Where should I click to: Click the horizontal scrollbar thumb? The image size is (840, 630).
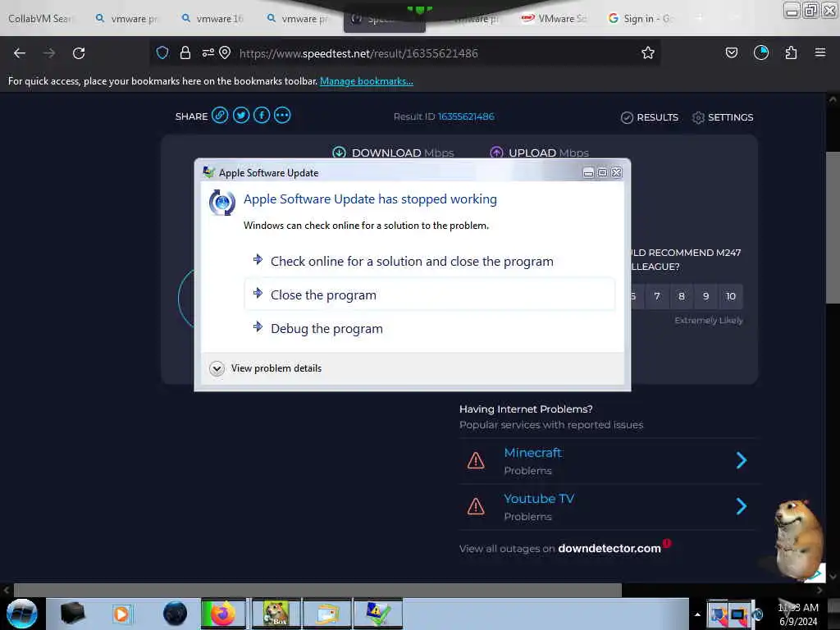[317, 590]
